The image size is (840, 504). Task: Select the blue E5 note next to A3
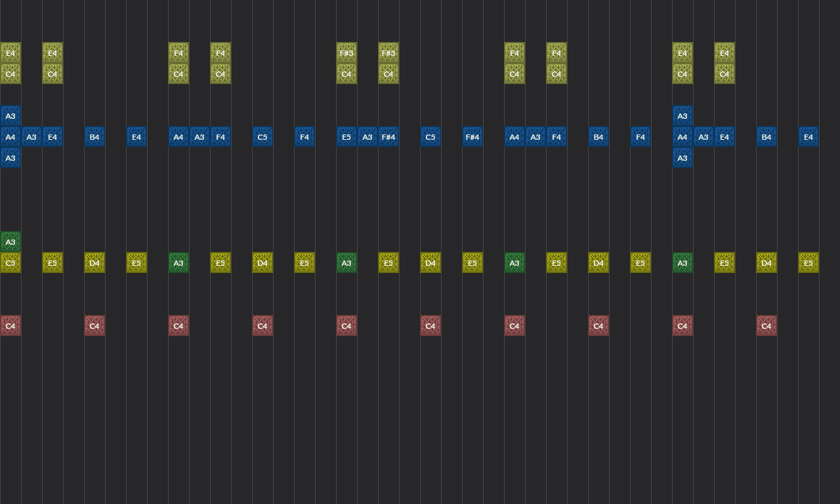(346, 136)
